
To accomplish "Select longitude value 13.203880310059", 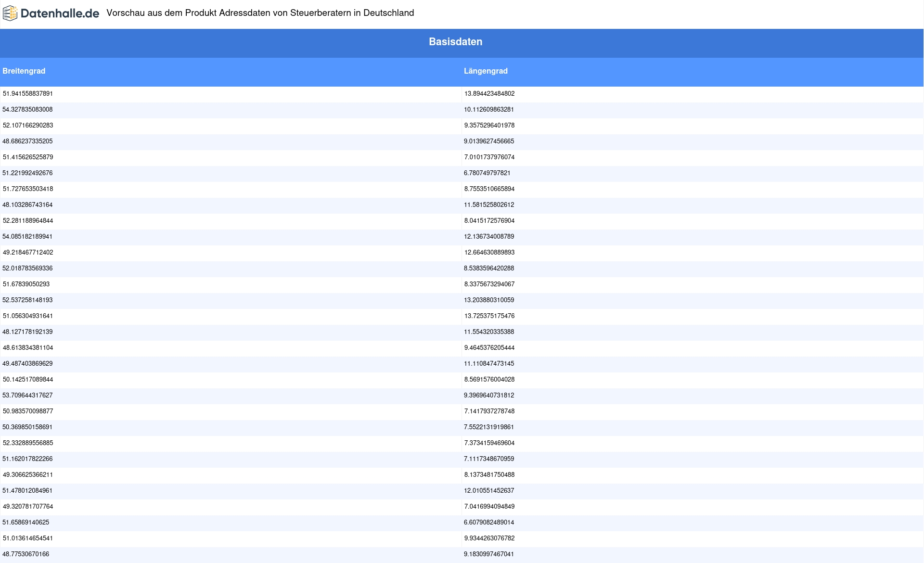I will coord(489,300).
